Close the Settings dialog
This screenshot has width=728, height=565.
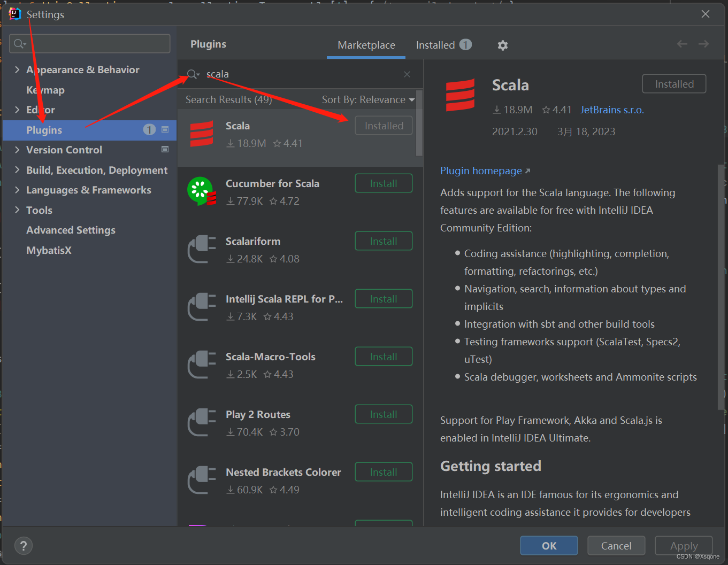[x=706, y=14]
